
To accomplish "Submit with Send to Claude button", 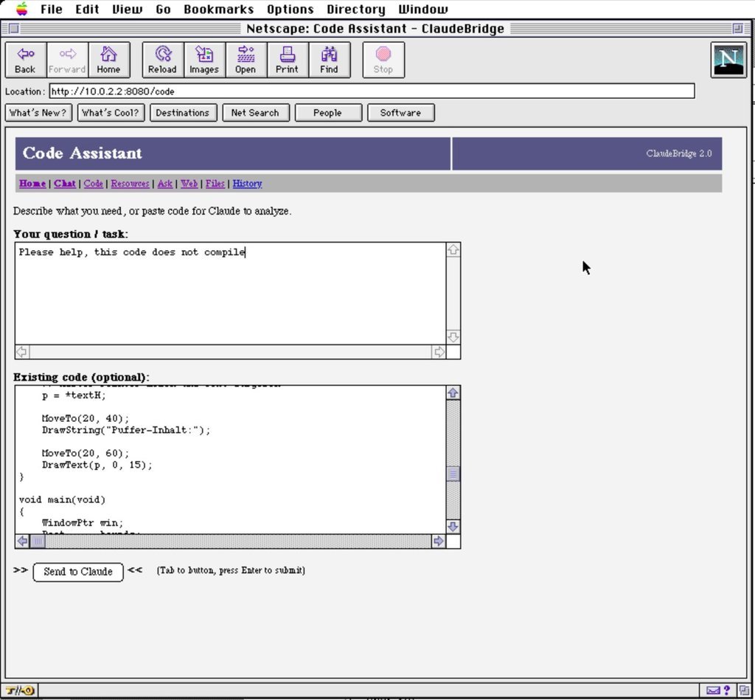I will click(78, 572).
